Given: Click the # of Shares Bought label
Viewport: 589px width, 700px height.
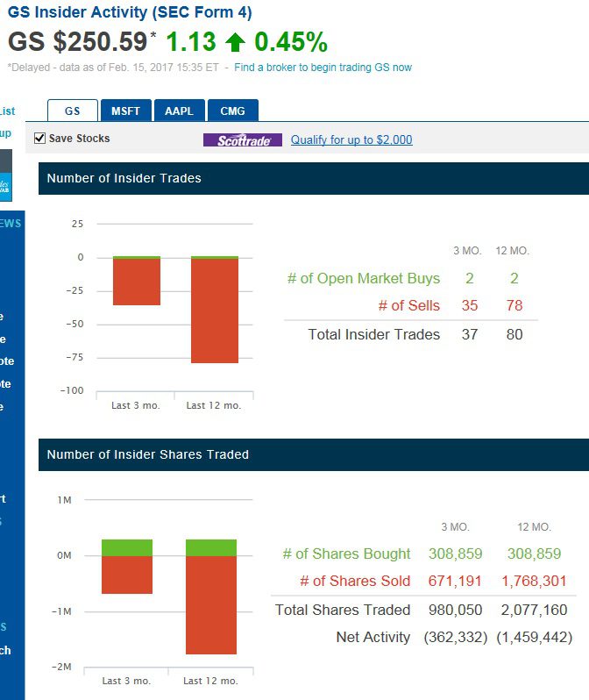Looking at the screenshot, I should point(346,554).
